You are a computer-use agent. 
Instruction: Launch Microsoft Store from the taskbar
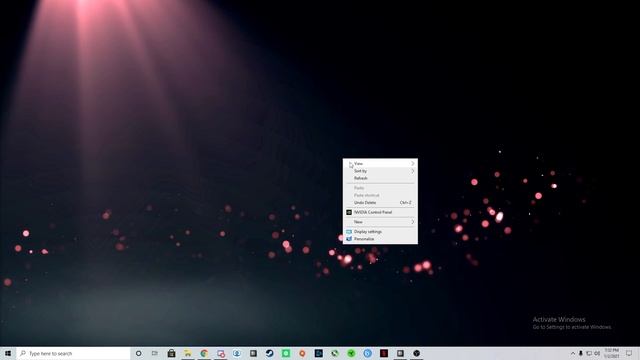click(x=171, y=353)
